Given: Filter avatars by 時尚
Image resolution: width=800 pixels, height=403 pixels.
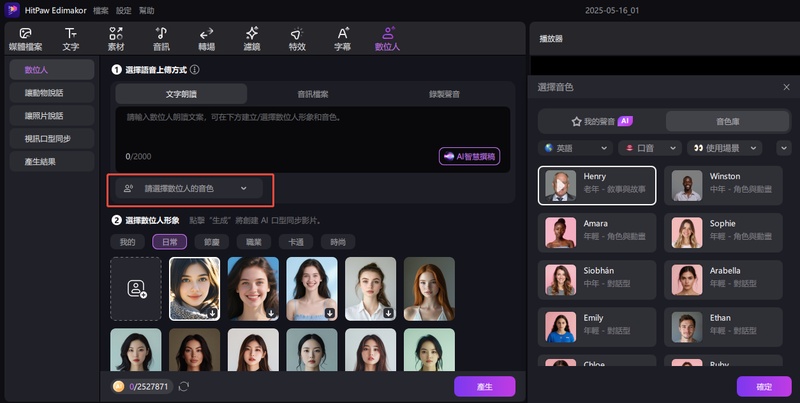Looking at the screenshot, I should (x=338, y=242).
